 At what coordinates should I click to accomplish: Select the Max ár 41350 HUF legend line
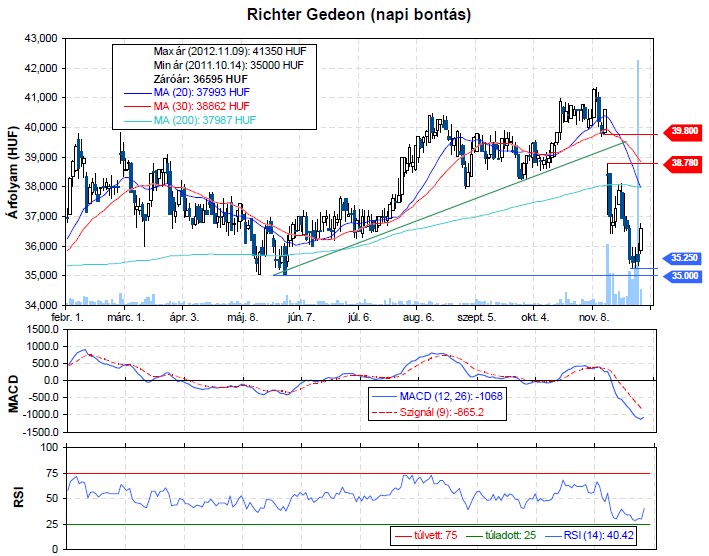[230, 51]
